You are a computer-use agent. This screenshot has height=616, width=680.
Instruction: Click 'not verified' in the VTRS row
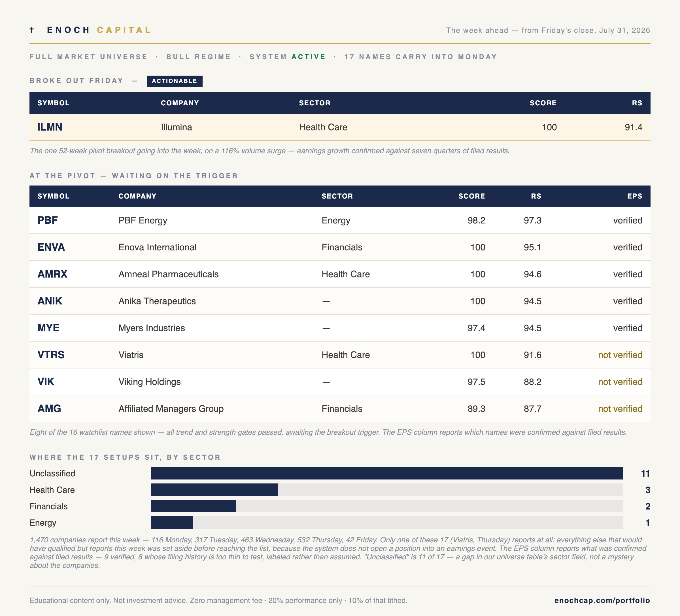tap(620, 355)
